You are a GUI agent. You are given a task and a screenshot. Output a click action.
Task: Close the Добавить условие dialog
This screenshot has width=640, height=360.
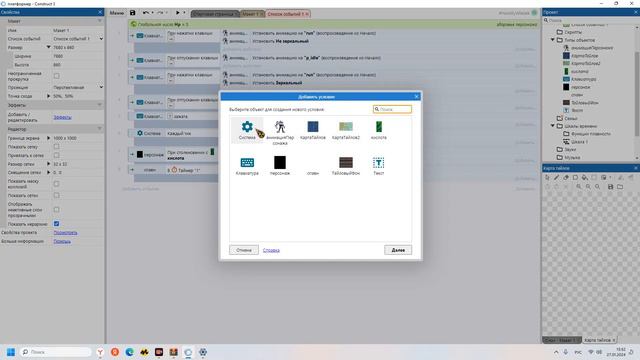coord(416,96)
